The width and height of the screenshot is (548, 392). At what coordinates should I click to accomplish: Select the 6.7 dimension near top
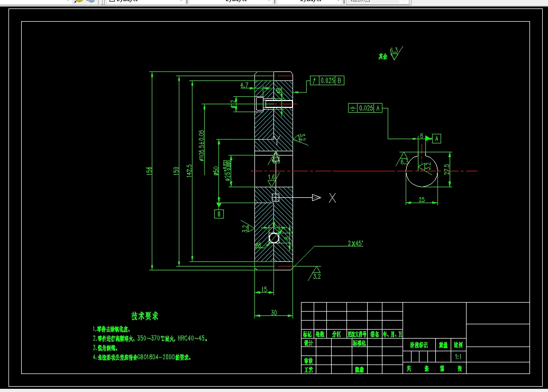(x=244, y=85)
